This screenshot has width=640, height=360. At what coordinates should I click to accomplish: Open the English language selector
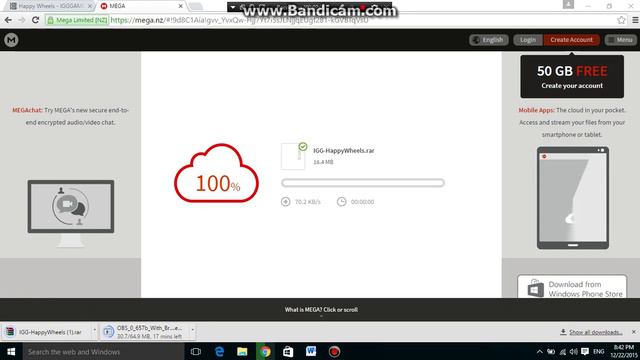click(489, 40)
